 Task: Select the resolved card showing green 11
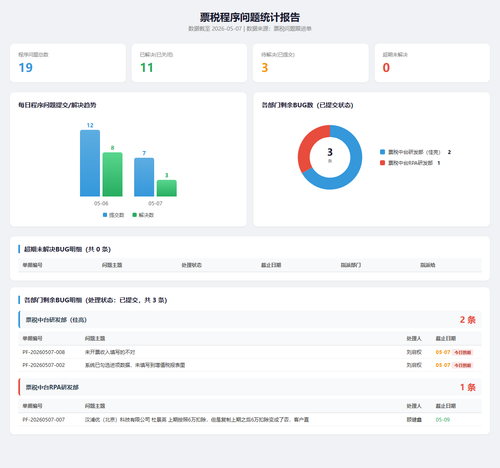[x=189, y=63]
